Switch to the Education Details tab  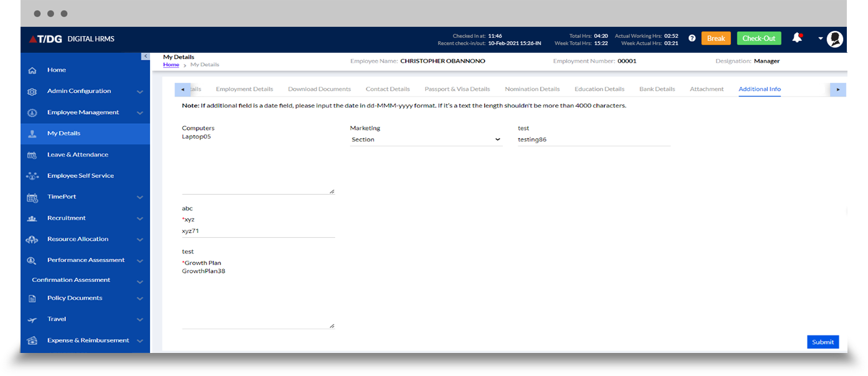point(599,89)
